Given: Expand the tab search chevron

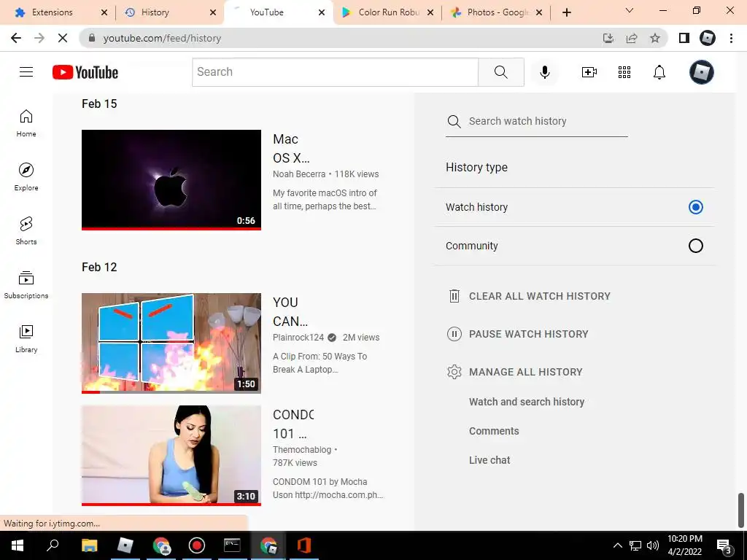Looking at the screenshot, I should pos(630,10).
